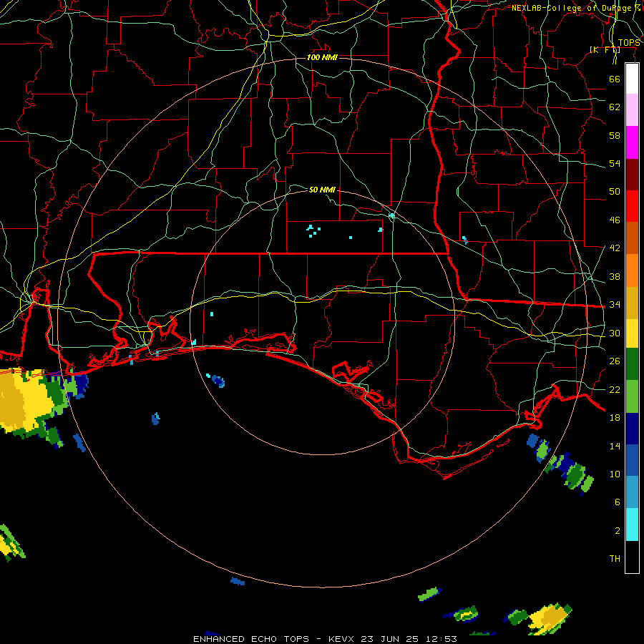Click the "[K FT]" units label
The height and width of the screenshot is (644, 644).
[605, 49]
